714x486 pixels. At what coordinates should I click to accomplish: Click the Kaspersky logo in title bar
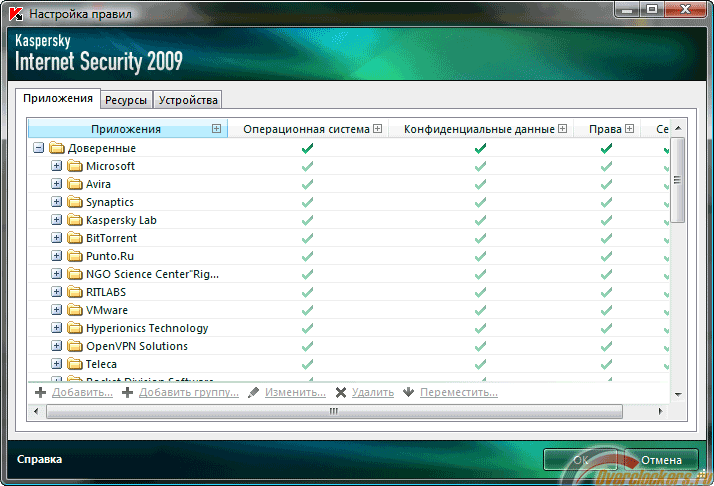coord(16,14)
